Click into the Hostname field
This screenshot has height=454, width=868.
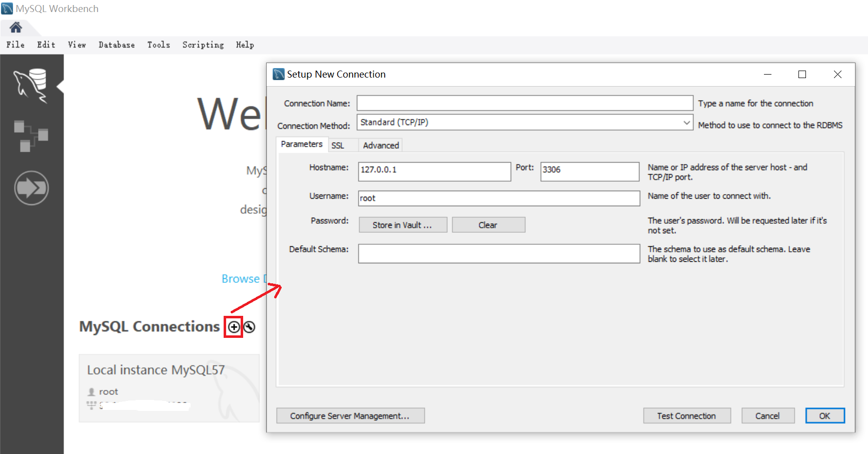[x=434, y=171]
